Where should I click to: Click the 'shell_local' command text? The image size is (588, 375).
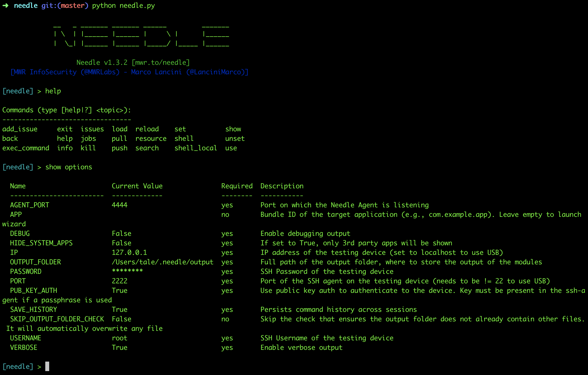[x=196, y=148]
